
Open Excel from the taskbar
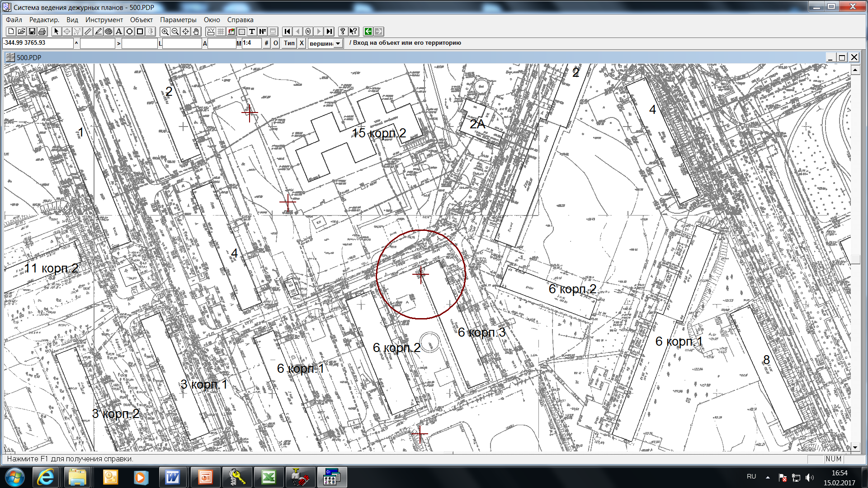(269, 477)
